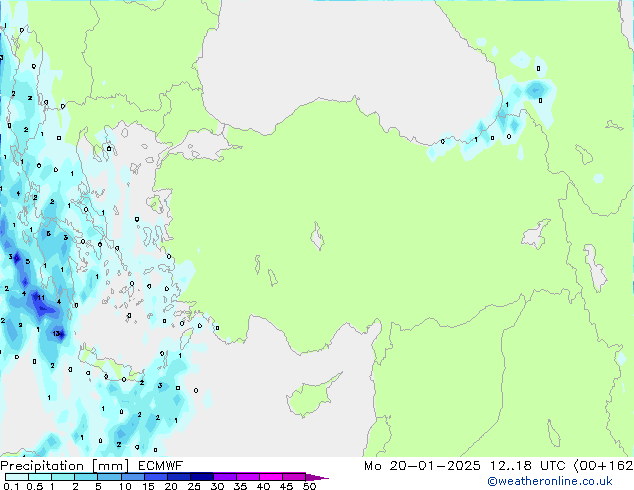Click the 'Precipitation' title text
634x490 pixels.
tap(42, 466)
